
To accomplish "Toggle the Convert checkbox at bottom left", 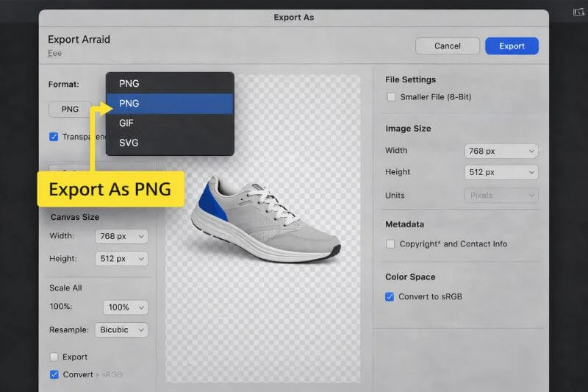I will click(54, 374).
